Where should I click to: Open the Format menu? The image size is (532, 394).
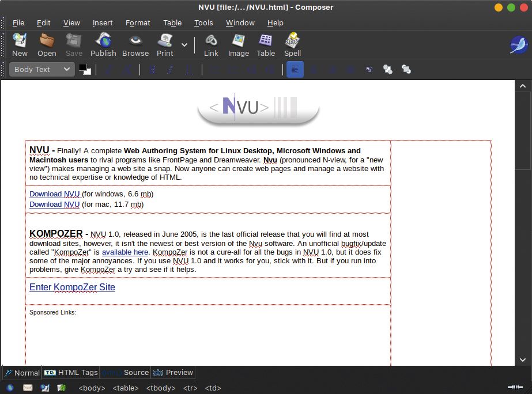(x=138, y=23)
